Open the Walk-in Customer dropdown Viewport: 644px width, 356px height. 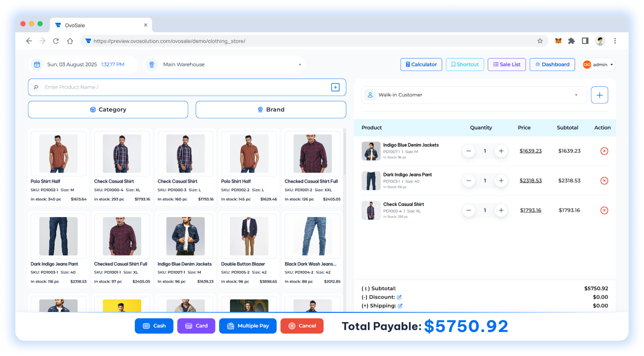coord(576,95)
